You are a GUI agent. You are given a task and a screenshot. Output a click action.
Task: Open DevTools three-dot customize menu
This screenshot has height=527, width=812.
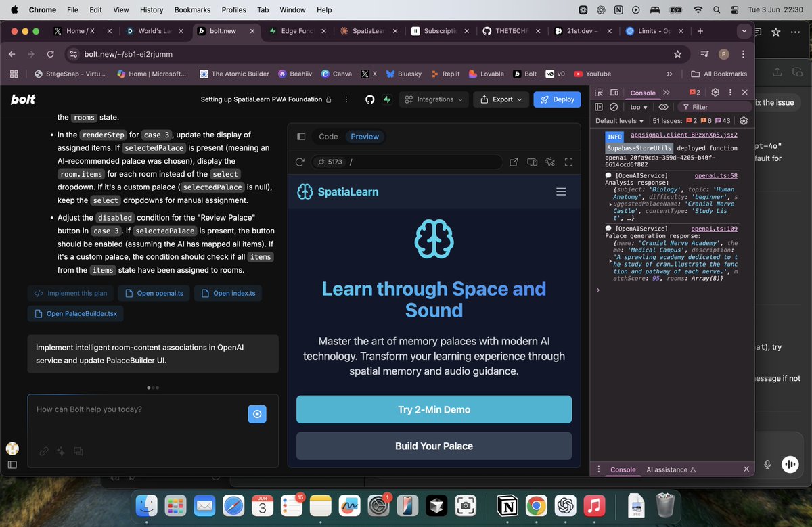pyautogui.click(x=730, y=93)
